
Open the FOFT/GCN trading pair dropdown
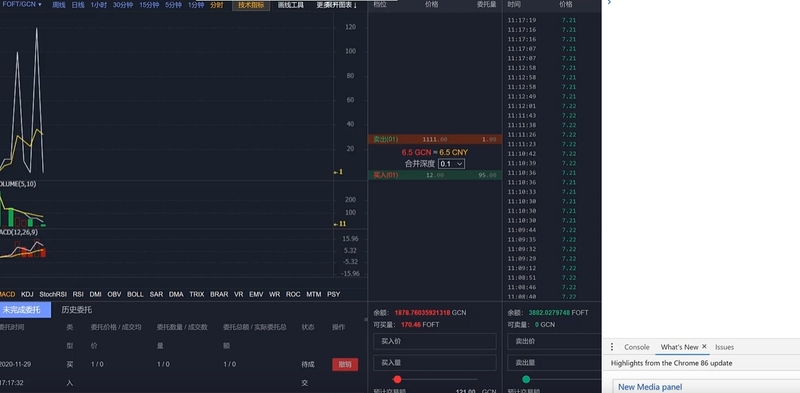click(22, 5)
